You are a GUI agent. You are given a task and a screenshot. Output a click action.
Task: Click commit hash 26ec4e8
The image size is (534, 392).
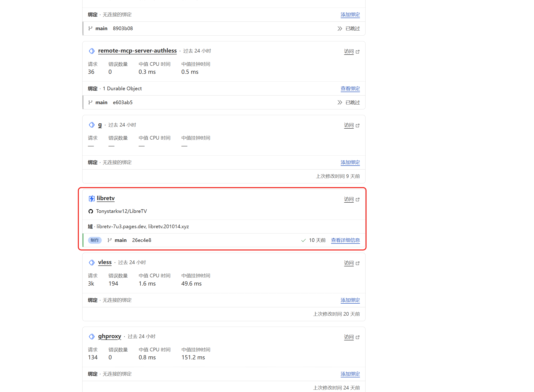(x=142, y=240)
